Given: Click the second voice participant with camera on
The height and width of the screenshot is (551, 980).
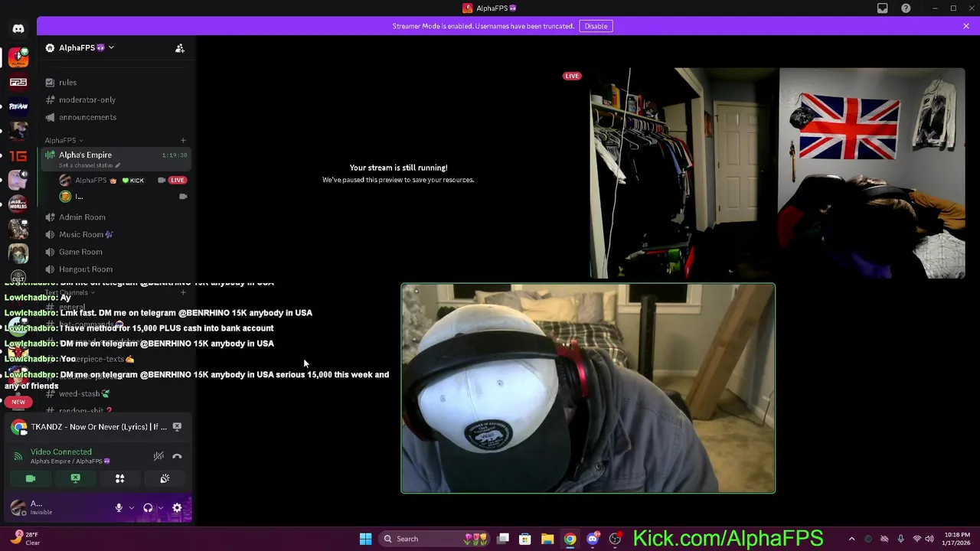Looking at the screenshot, I should (x=122, y=197).
